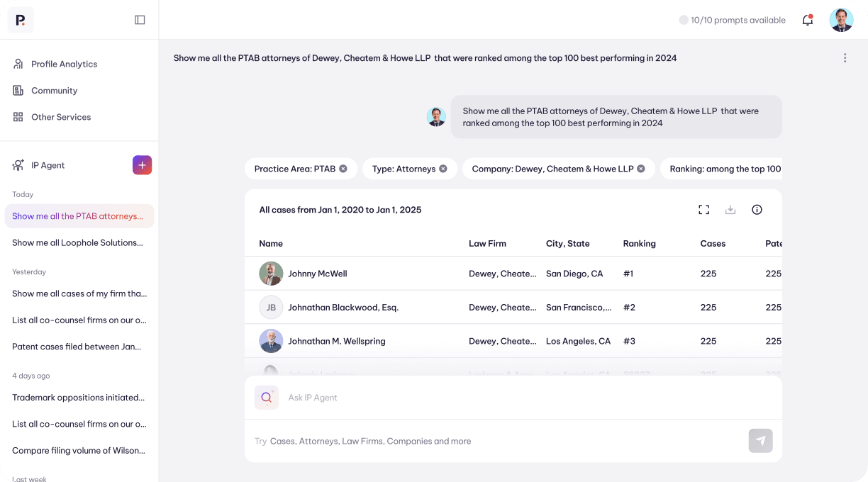Image resolution: width=868 pixels, height=482 pixels.
Task: Click the purple new IP Agent chat button
Action: pyautogui.click(x=142, y=165)
